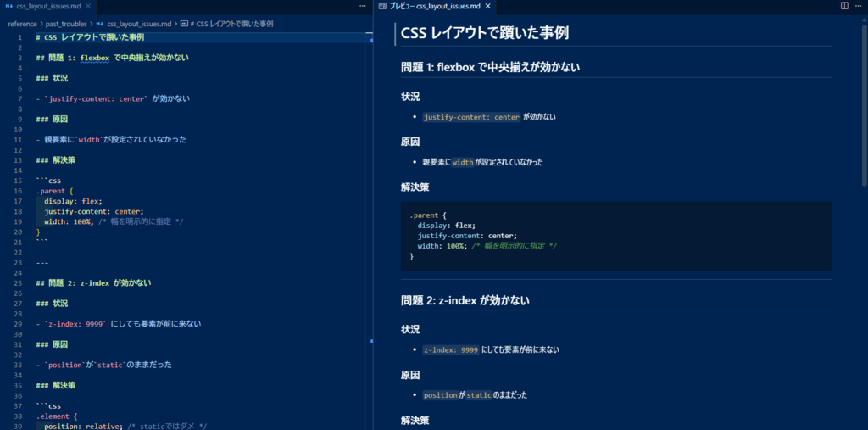868x430 pixels.
Task: Click the preview title 'CSS レイアウトで躓いた事例'
Action: point(484,33)
